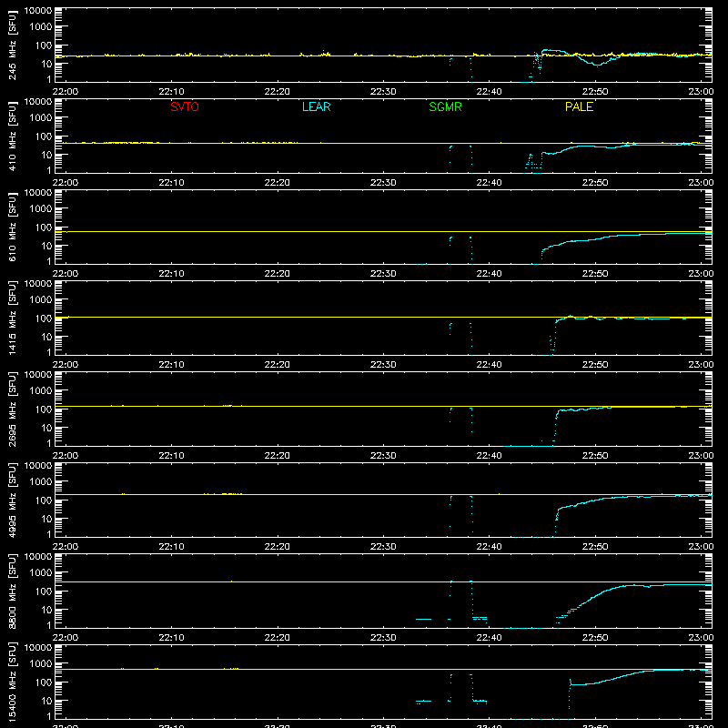This screenshot has width=728, height=728.
Task: Select the 2695 MHz [SFU] axis label
Action: (13, 409)
